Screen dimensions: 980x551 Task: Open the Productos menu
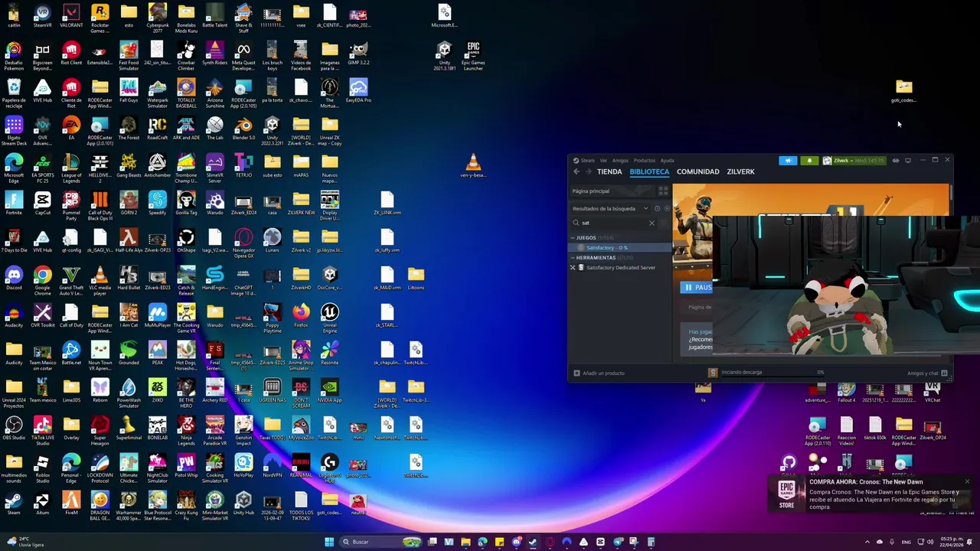pyautogui.click(x=644, y=161)
